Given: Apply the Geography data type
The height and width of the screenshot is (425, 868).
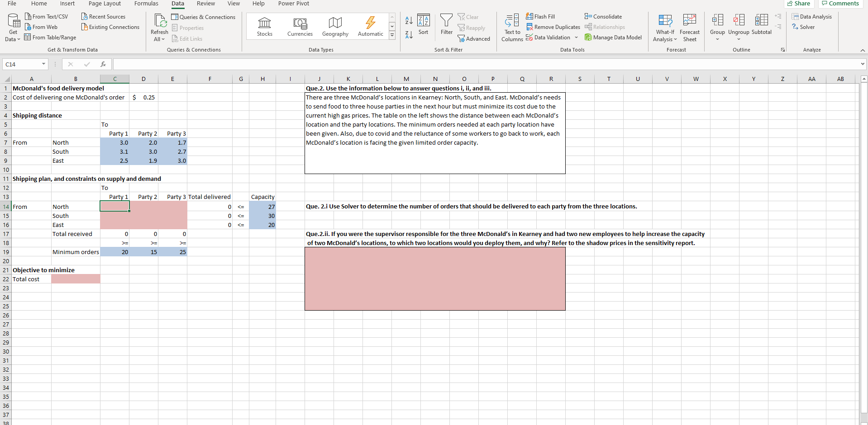Looking at the screenshot, I should pos(335,26).
